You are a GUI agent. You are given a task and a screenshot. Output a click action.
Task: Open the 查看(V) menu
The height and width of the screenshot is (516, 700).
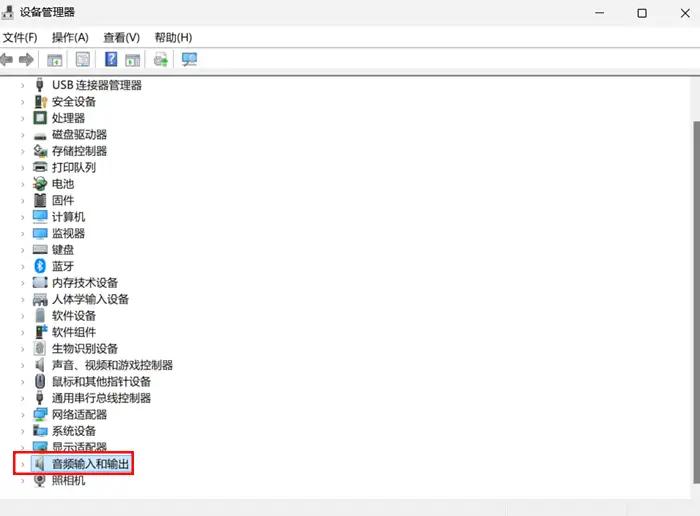point(121,37)
